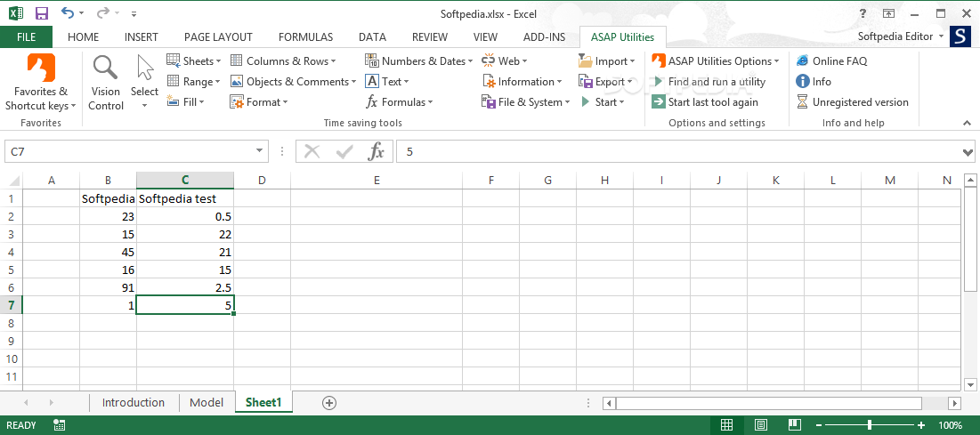Open the Text utilities menu
The height and width of the screenshot is (435, 980).
point(387,82)
